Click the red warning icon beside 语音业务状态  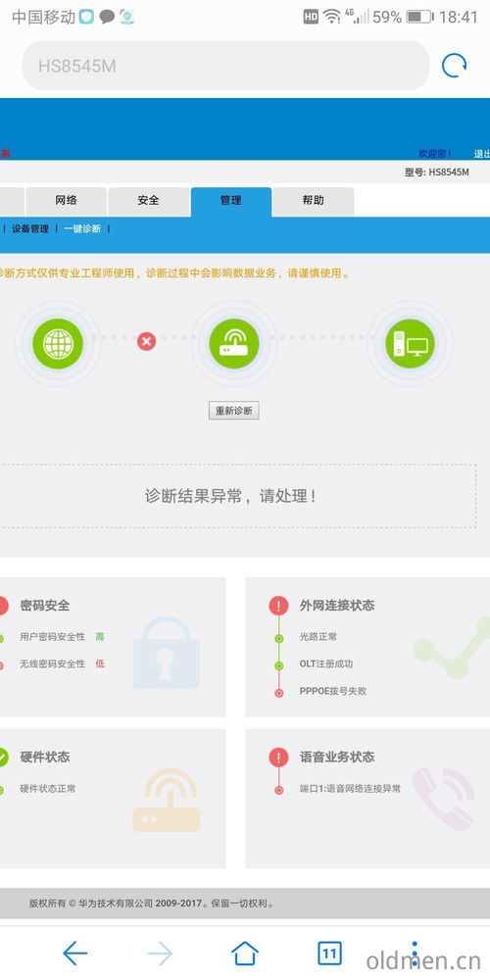coord(278,757)
